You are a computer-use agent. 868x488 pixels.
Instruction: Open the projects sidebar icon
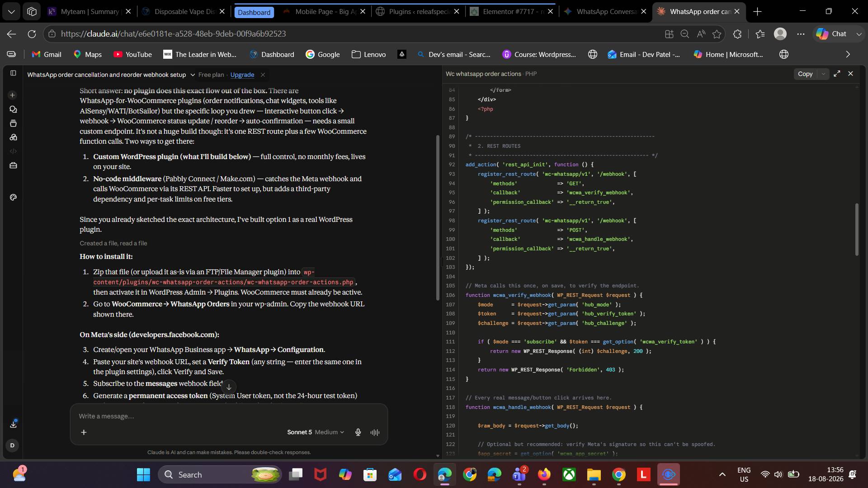13,123
